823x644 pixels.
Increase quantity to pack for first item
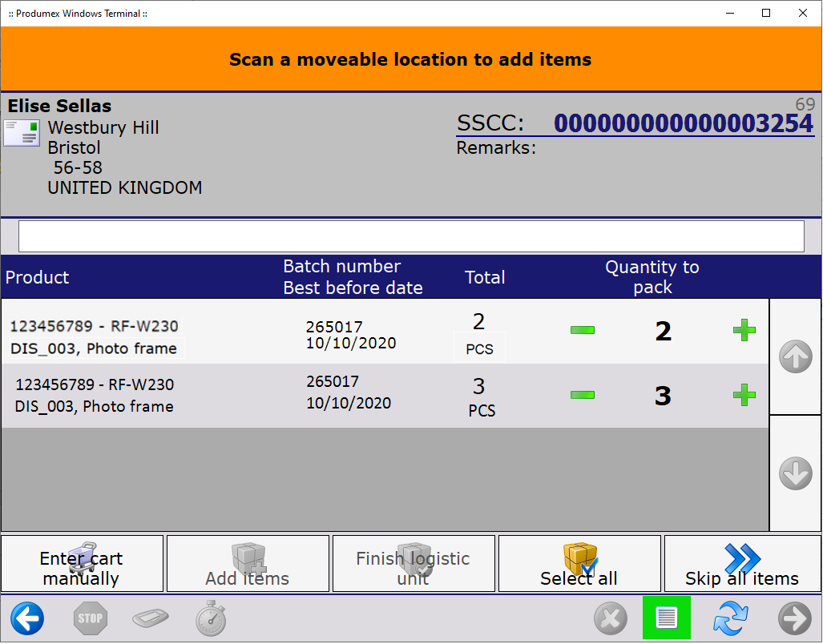pos(744,330)
